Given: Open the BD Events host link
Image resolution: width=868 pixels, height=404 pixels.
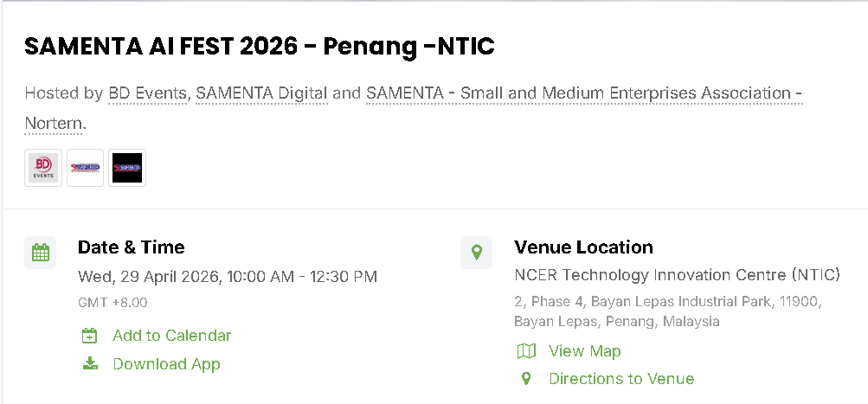Looking at the screenshot, I should tap(147, 93).
